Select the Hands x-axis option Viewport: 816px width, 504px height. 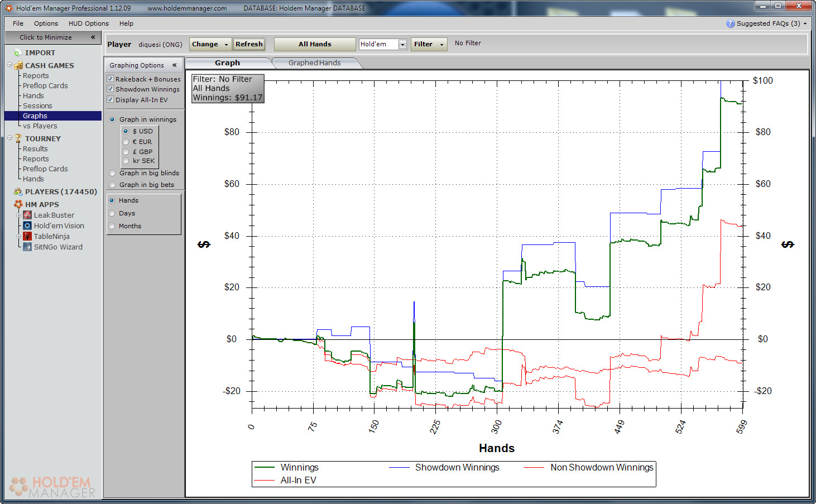(x=112, y=200)
